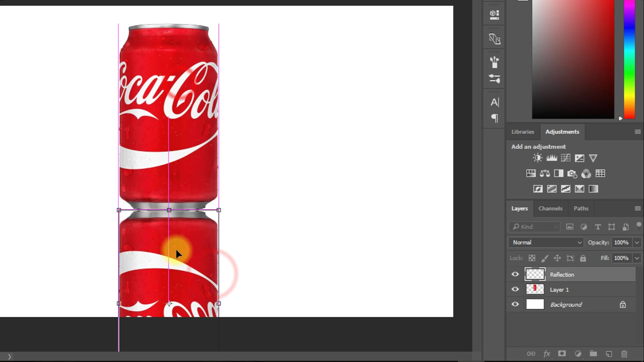The height and width of the screenshot is (362, 644).
Task: Open the Brush Settings panel icon
Action: [494, 79]
